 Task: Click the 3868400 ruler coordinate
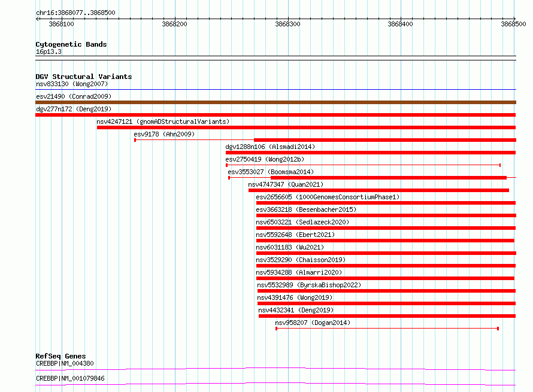coord(400,24)
